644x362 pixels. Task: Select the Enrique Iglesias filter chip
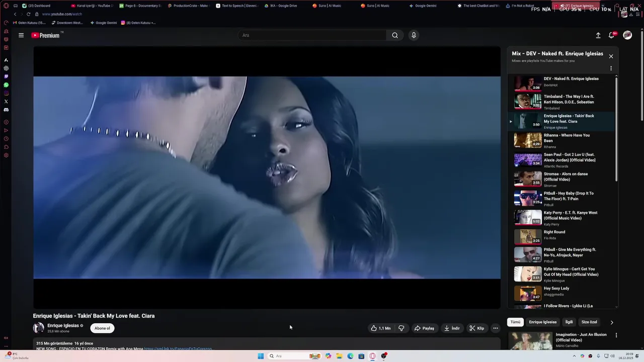(x=543, y=322)
